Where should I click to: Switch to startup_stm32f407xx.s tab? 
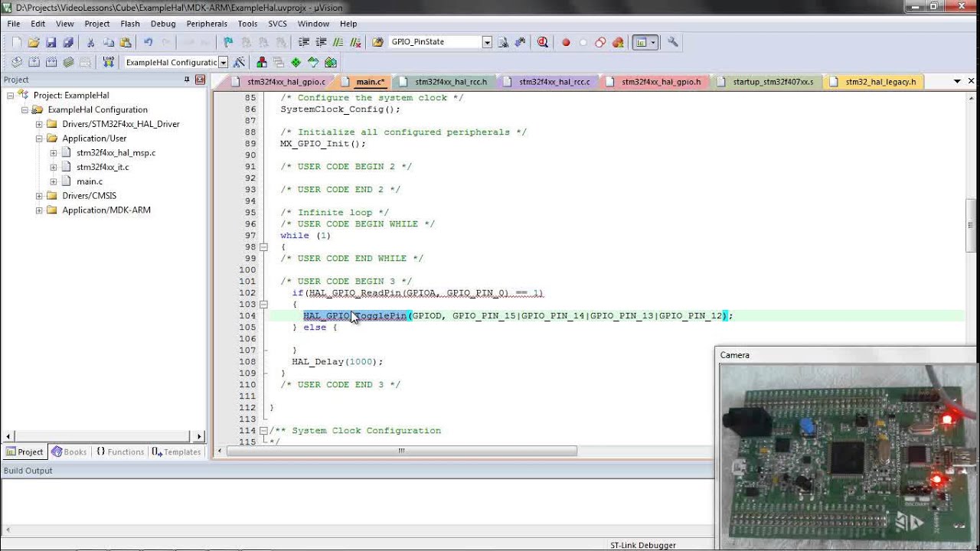[773, 81]
